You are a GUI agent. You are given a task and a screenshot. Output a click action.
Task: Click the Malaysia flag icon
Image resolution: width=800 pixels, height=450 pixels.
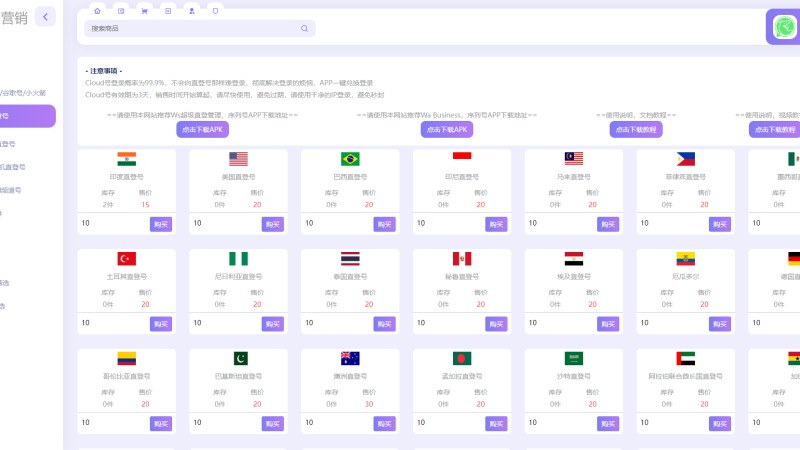click(573, 159)
